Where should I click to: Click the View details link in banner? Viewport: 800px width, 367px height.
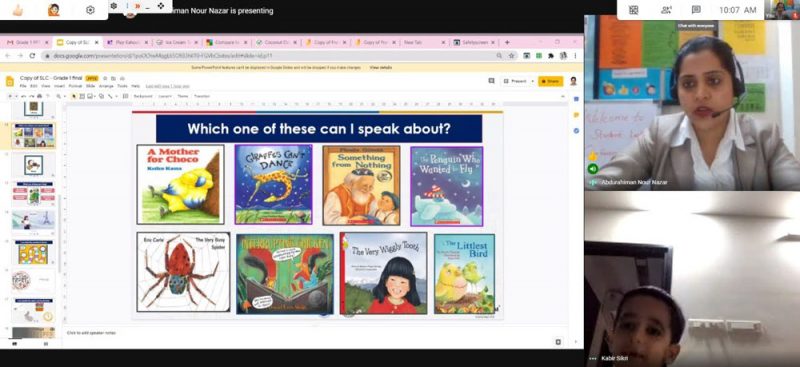[381, 67]
